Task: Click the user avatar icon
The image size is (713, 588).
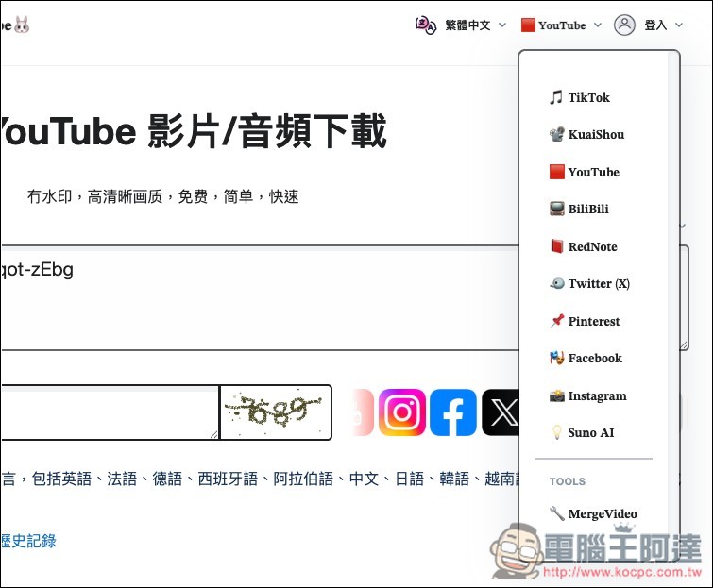Action: coord(624,25)
